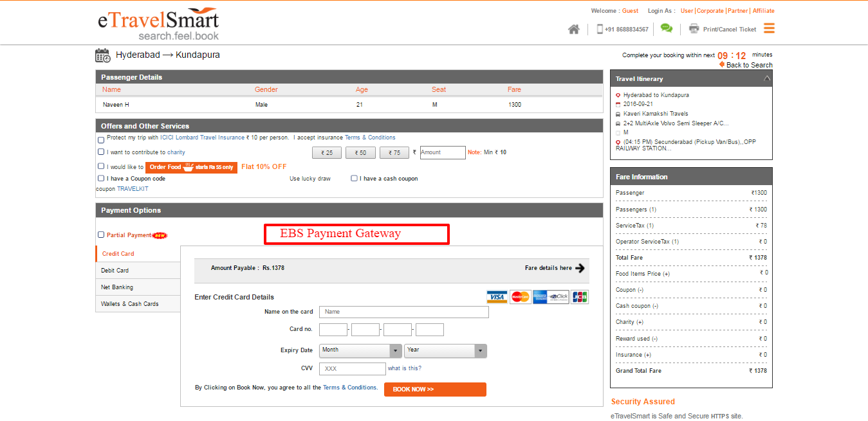Collapse the Travel Itinerary panel

(766, 78)
